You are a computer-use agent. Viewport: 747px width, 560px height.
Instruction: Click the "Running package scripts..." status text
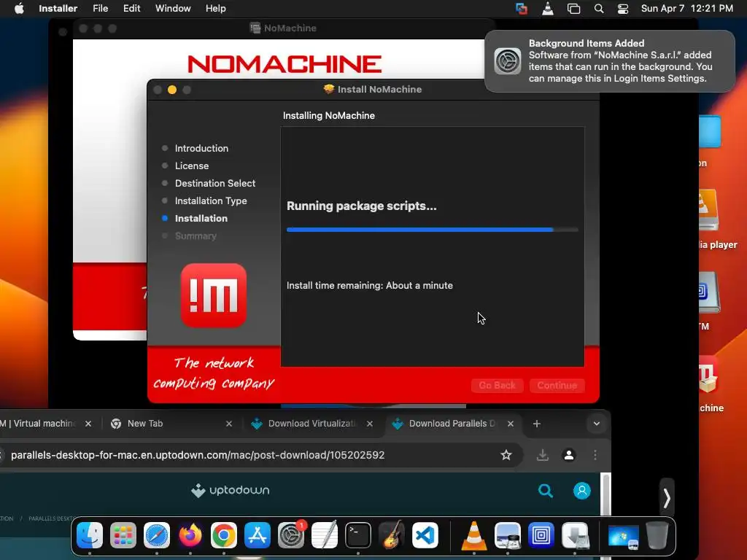[361, 206]
